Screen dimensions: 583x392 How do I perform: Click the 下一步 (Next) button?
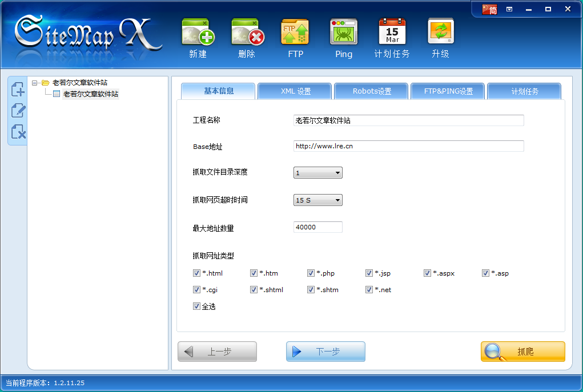pos(325,351)
